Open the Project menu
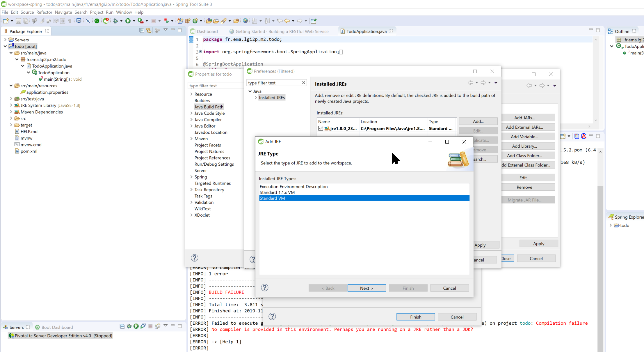644x352 pixels. click(97, 12)
